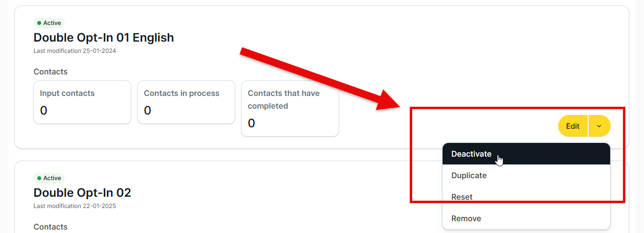Click the yellow Edit button

[x=572, y=126]
